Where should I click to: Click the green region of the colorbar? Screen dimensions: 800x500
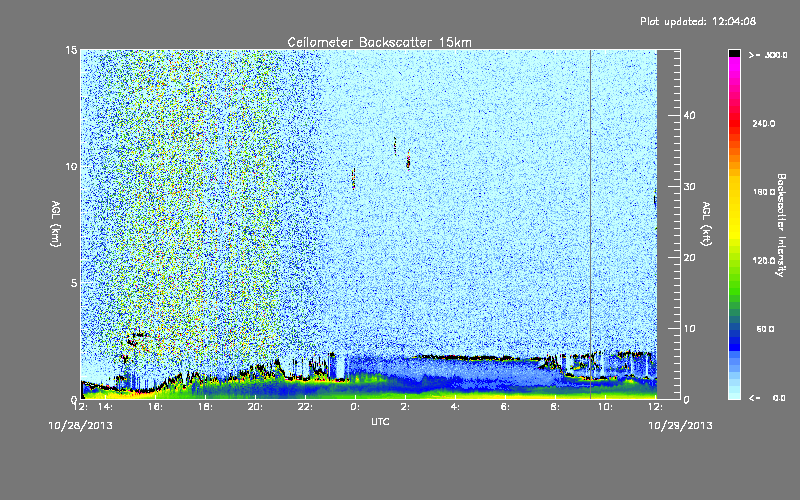tap(734, 286)
